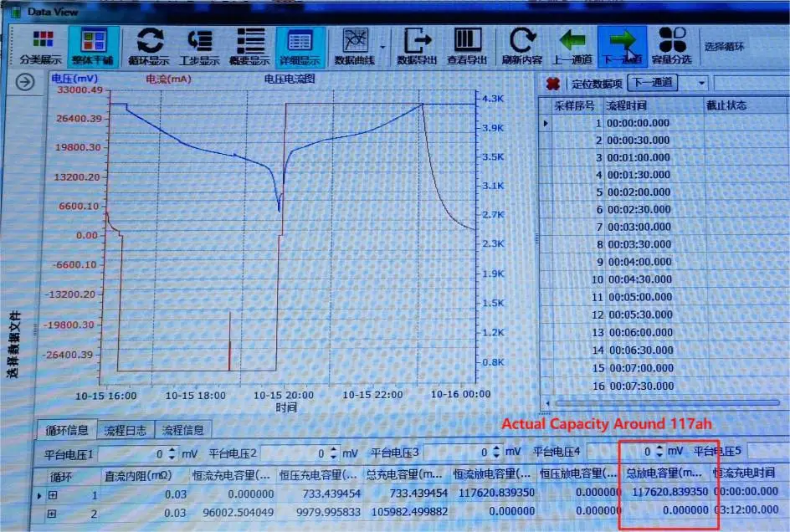Select cell 117620.839350 under 恒流放电容量
The height and width of the screenshot is (532, 790).
[495, 493]
